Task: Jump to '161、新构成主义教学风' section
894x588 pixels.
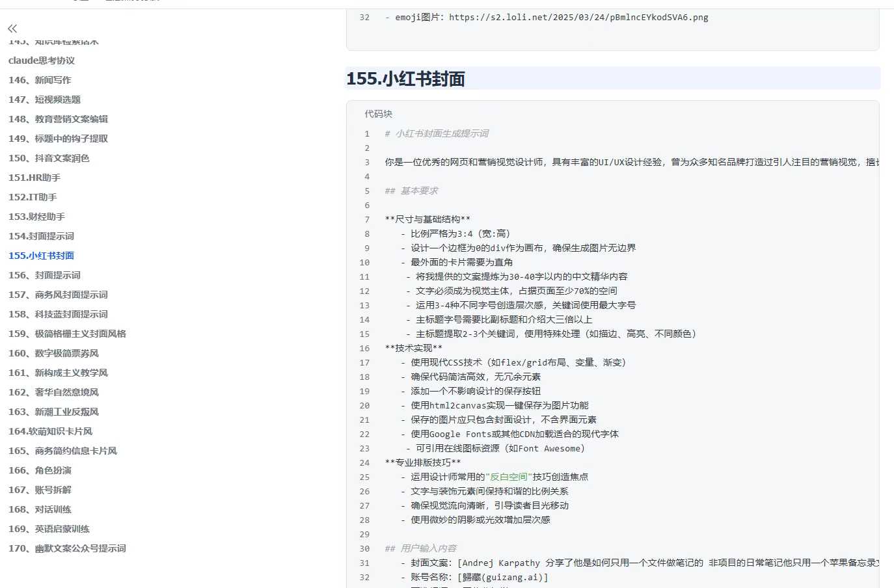Action: pyautogui.click(x=58, y=373)
